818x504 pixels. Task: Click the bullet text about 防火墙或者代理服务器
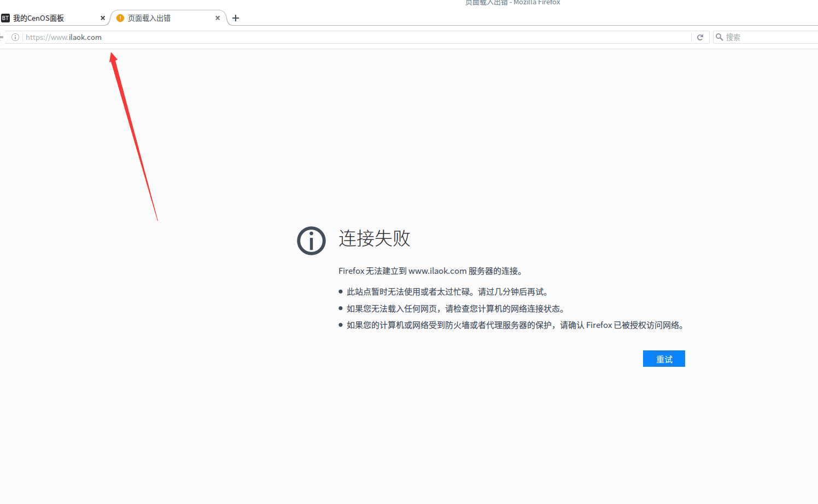(515, 325)
